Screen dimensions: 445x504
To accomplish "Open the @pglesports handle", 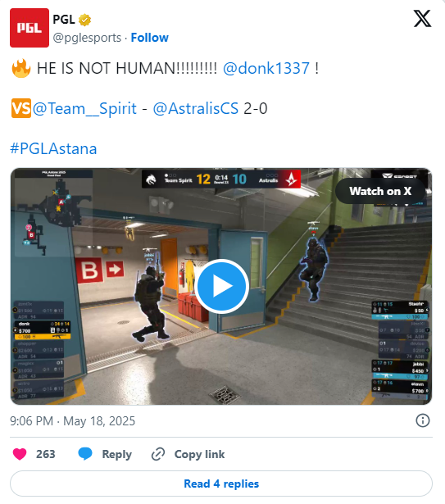I will 87,38.
